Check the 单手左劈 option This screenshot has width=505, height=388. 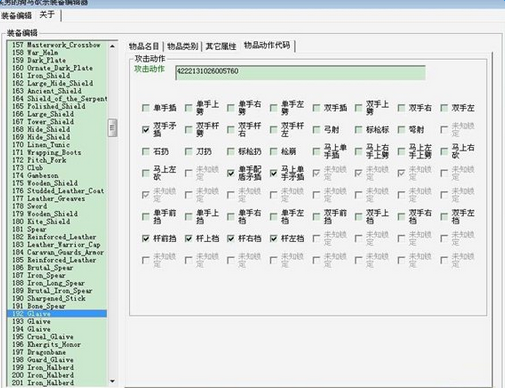pyautogui.click(x=273, y=108)
